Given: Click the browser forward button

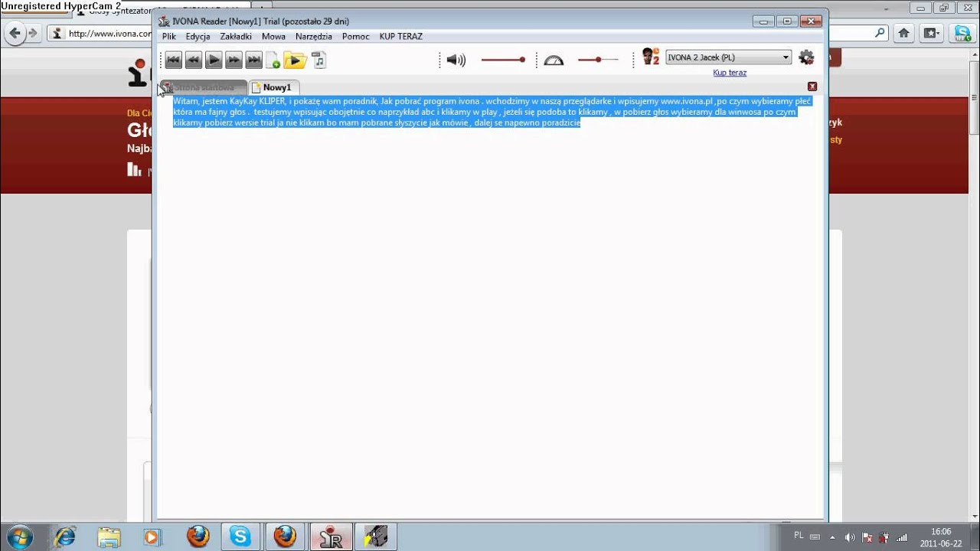Looking at the screenshot, I should [33, 33].
